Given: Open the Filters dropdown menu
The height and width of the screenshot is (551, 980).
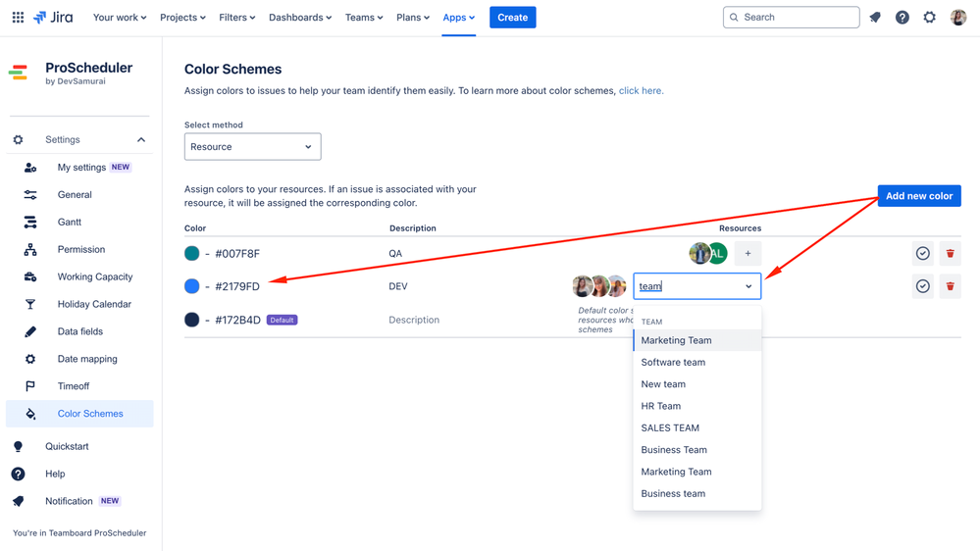Looking at the screenshot, I should click(236, 18).
